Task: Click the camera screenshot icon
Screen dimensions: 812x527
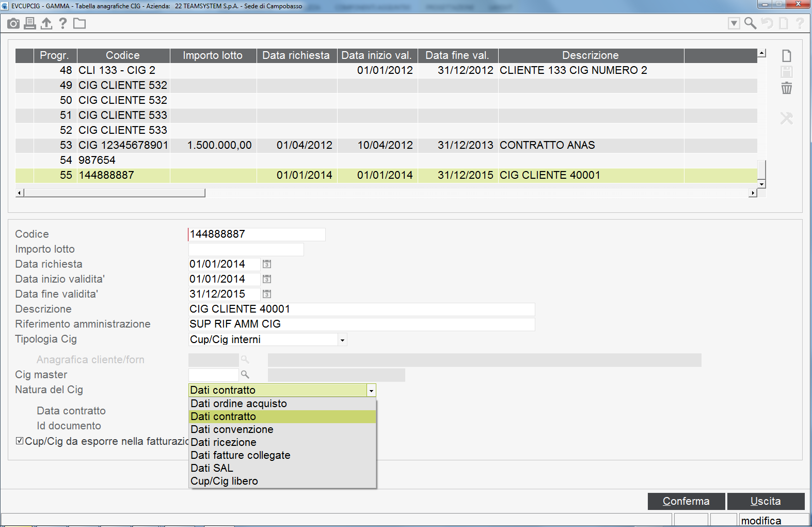Action: pos(13,23)
